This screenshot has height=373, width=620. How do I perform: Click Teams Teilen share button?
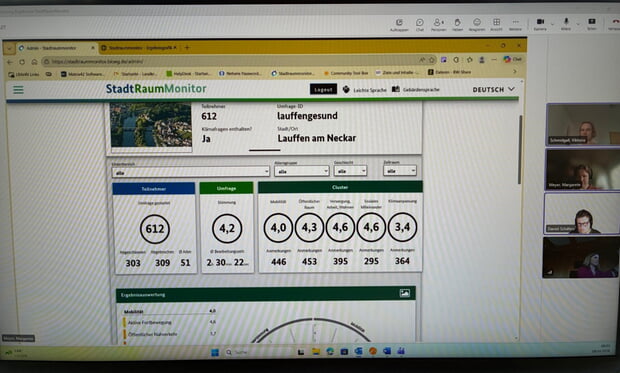coord(592,24)
